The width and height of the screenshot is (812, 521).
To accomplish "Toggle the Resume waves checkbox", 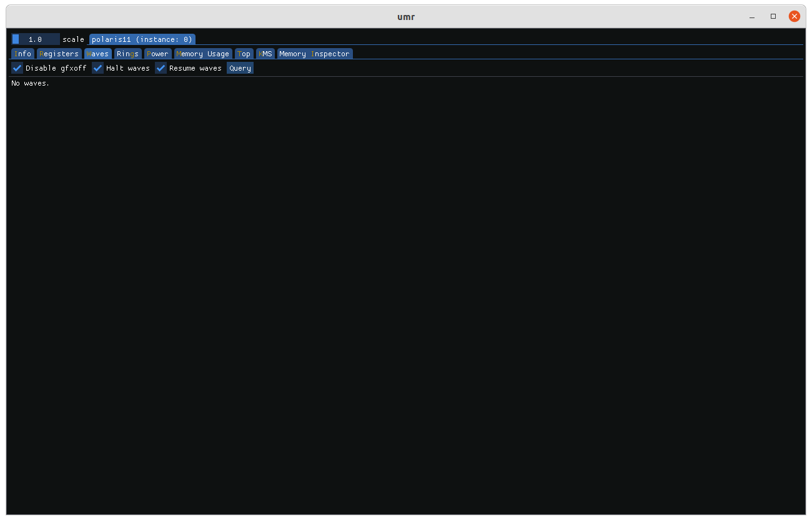I will tap(161, 68).
